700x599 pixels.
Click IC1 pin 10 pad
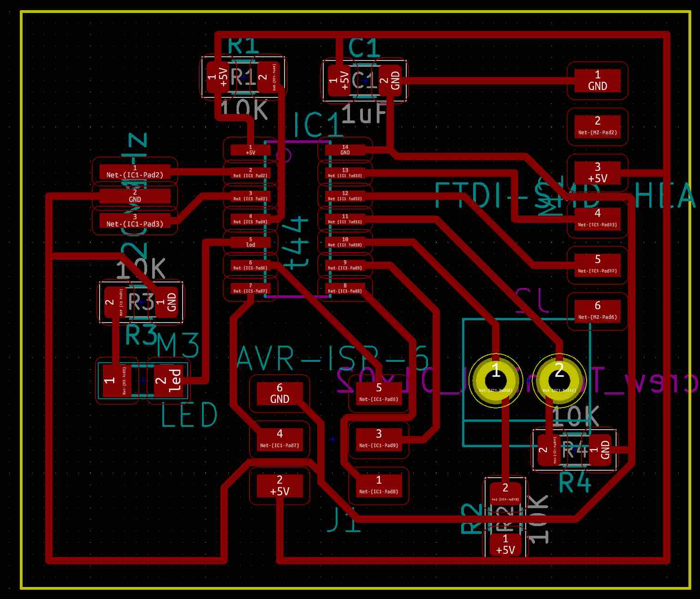pyautogui.click(x=345, y=242)
